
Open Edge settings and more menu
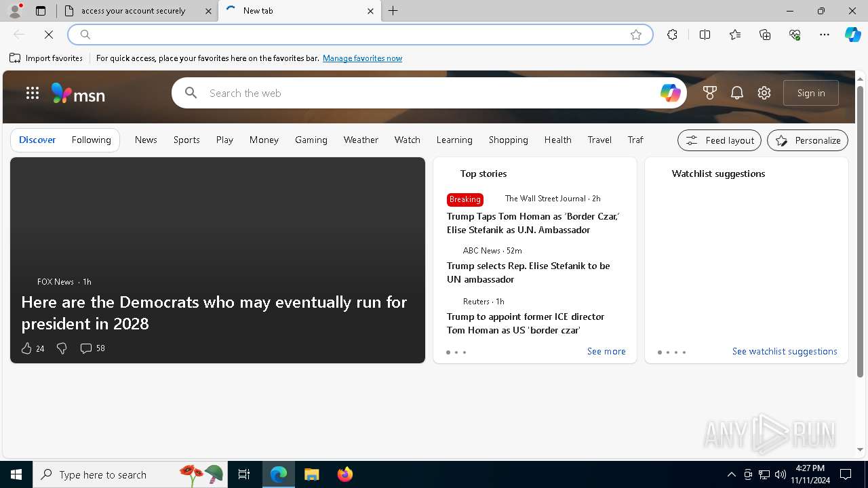click(x=825, y=35)
